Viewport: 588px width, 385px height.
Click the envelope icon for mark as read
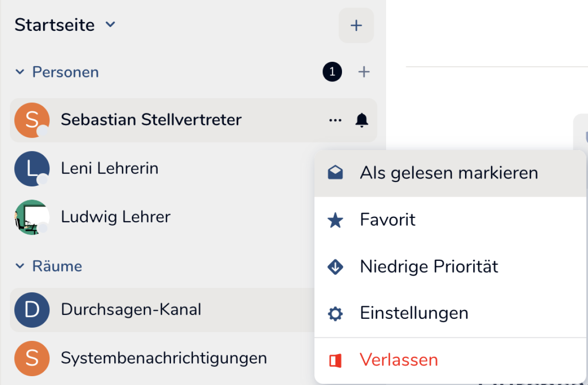335,173
